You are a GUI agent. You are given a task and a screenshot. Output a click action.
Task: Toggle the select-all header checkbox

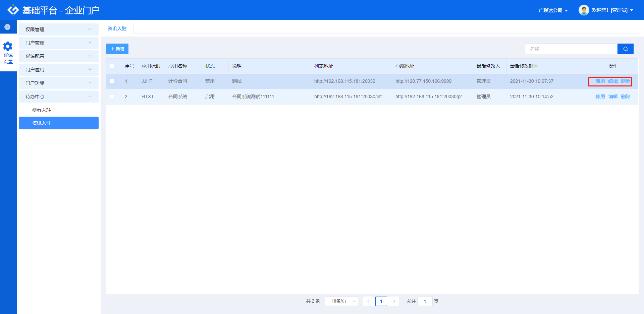[112, 66]
